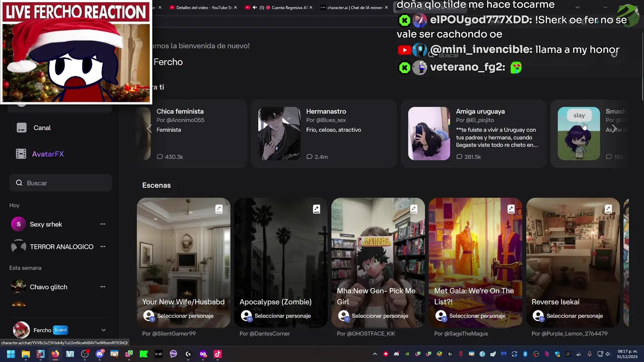
Task: Open the Canal sidebar item
Action: coord(60,128)
